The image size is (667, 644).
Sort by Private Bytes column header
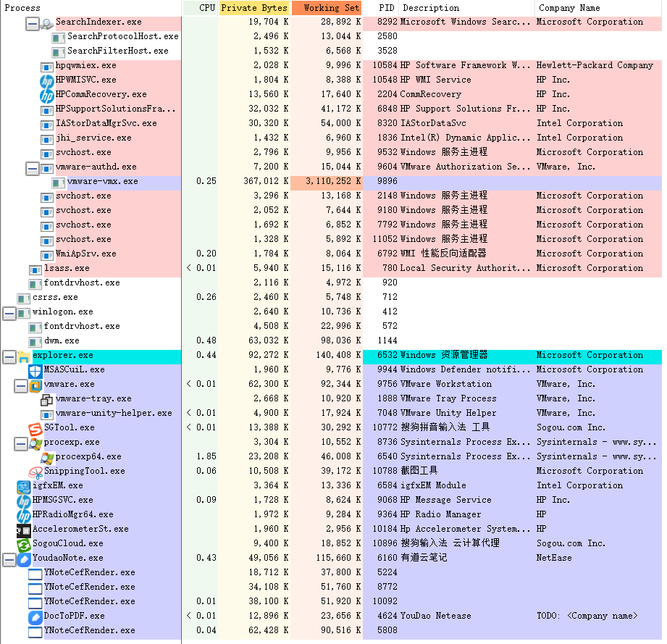254,8
